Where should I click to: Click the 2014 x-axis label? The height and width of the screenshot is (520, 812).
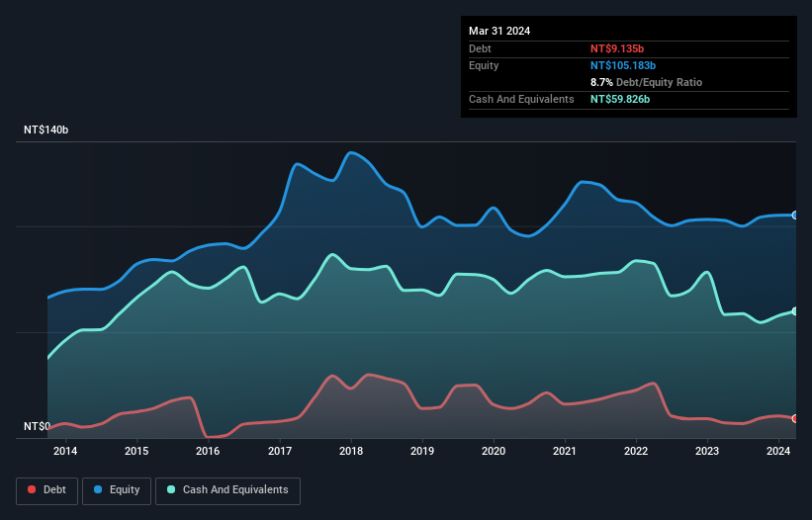pyautogui.click(x=65, y=451)
